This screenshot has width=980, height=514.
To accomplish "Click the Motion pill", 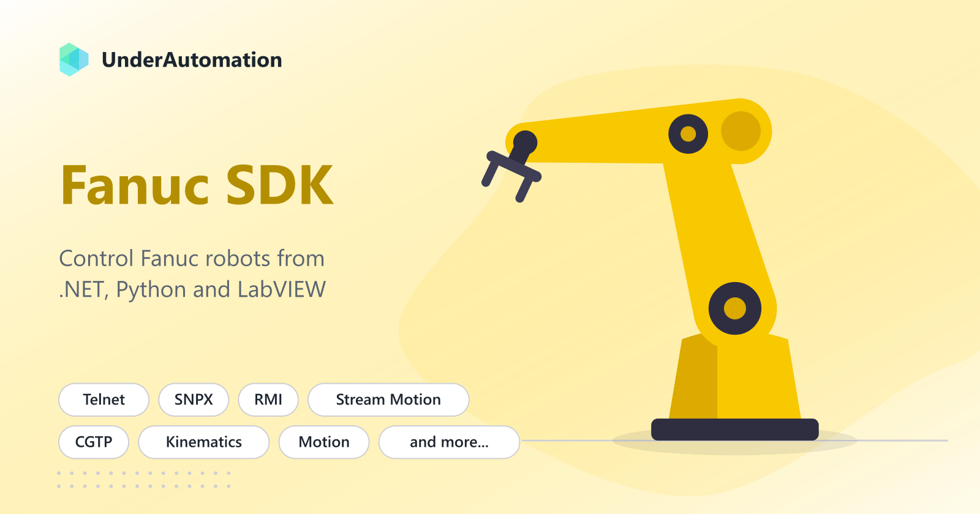I will click(x=324, y=442).
